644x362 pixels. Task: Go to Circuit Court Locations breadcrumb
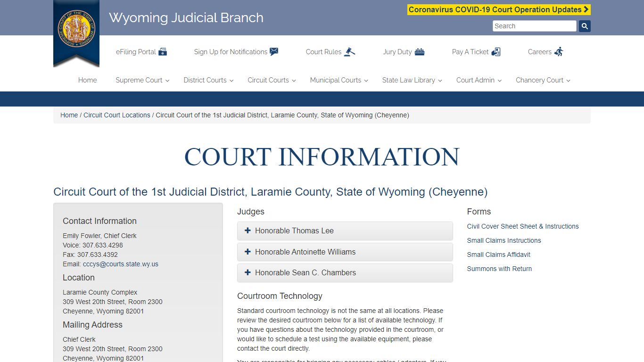coord(117,115)
